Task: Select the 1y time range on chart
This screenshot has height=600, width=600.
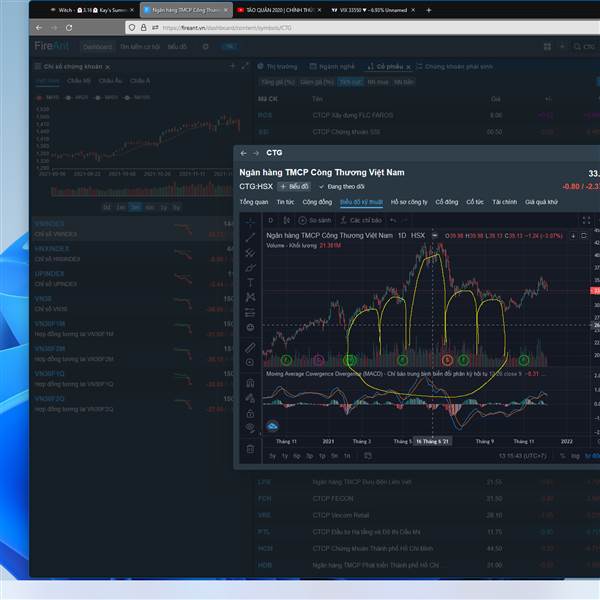Action: [x=285, y=456]
